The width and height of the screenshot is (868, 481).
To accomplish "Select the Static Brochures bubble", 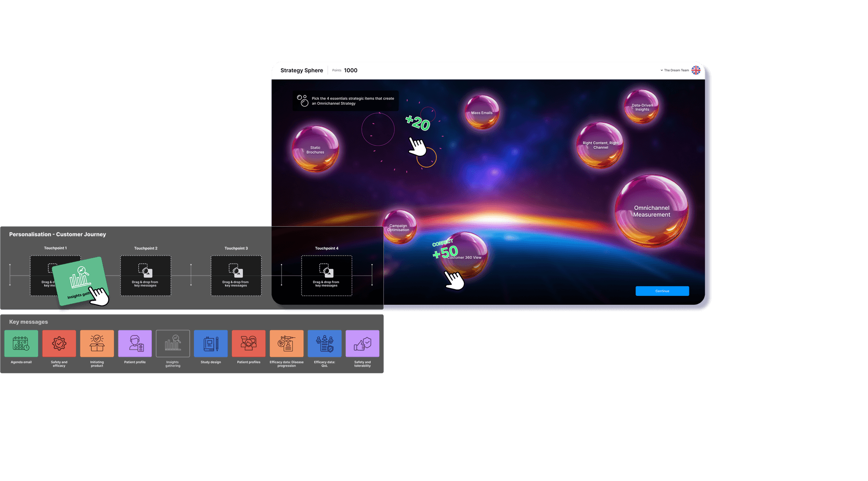I will click(x=316, y=149).
